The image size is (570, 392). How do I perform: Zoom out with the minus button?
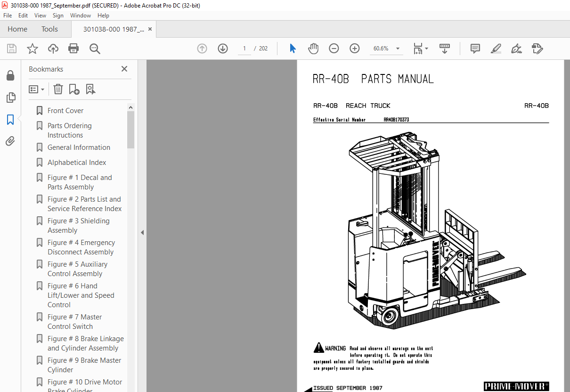pos(334,49)
